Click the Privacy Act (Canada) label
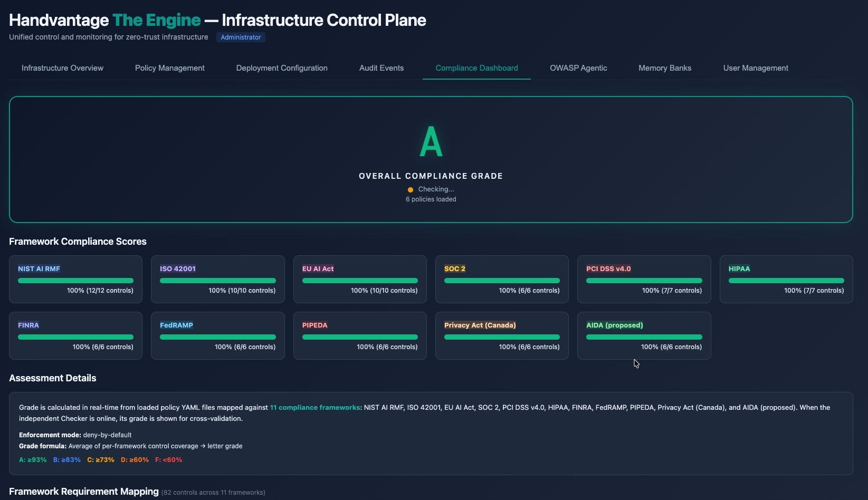 pos(480,325)
